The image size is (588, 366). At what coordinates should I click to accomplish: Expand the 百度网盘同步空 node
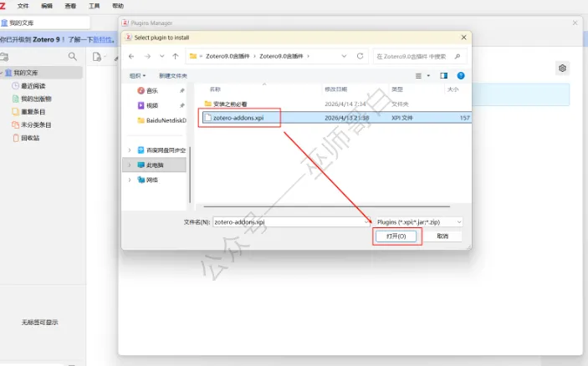tap(130, 150)
